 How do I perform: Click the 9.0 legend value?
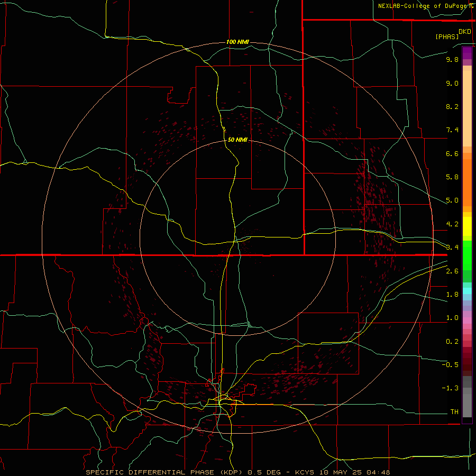(x=452, y=83)
